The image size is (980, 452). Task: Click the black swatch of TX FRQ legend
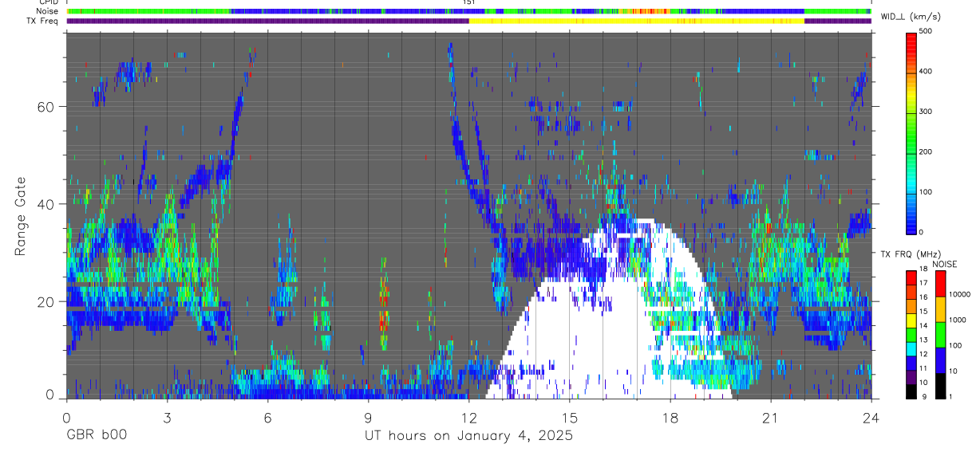point(911,391)
